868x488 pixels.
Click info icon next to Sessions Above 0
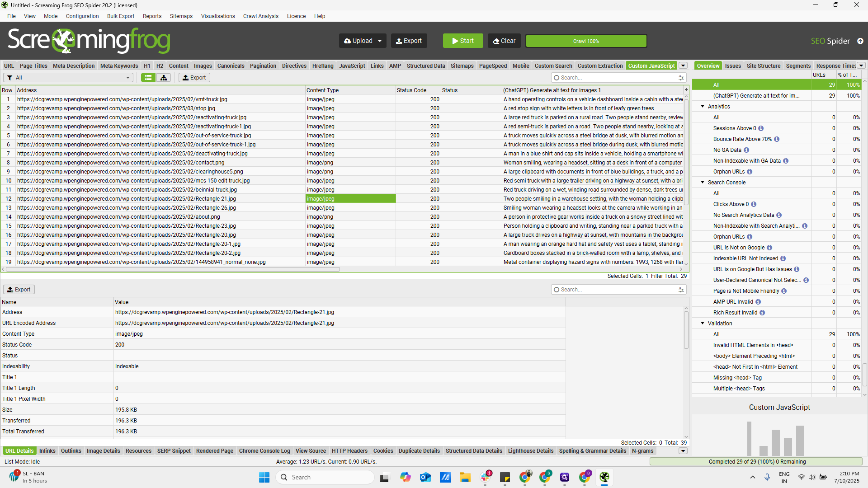tap(761, 128)
